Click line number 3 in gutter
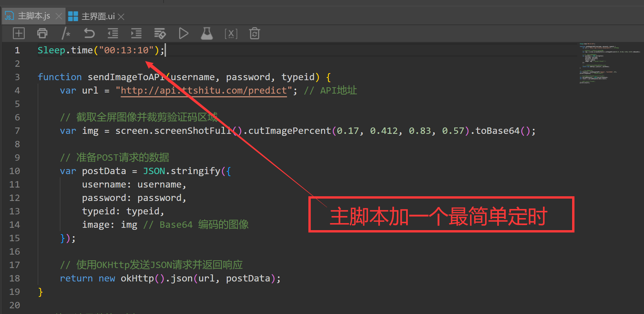Screen dimensions: 644x314 pos(17,77)
